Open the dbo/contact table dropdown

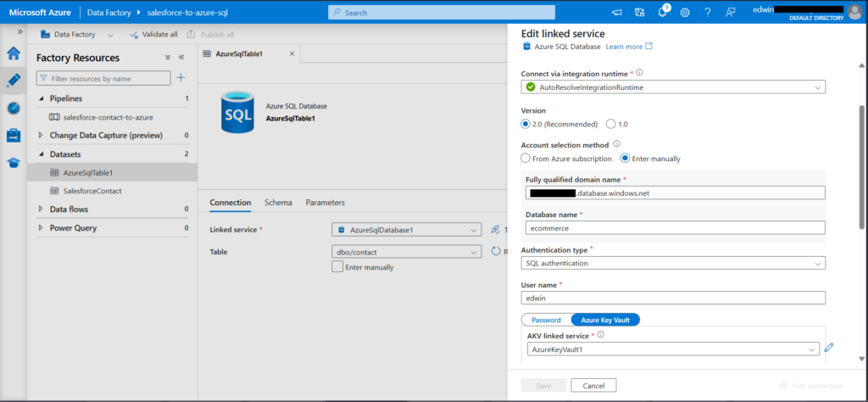point(406,252)
